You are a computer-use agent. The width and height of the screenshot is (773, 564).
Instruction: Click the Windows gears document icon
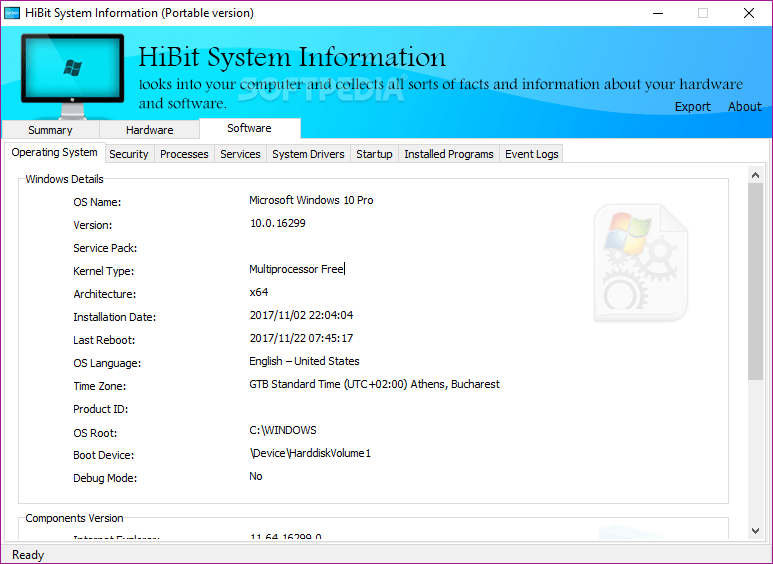641,263
